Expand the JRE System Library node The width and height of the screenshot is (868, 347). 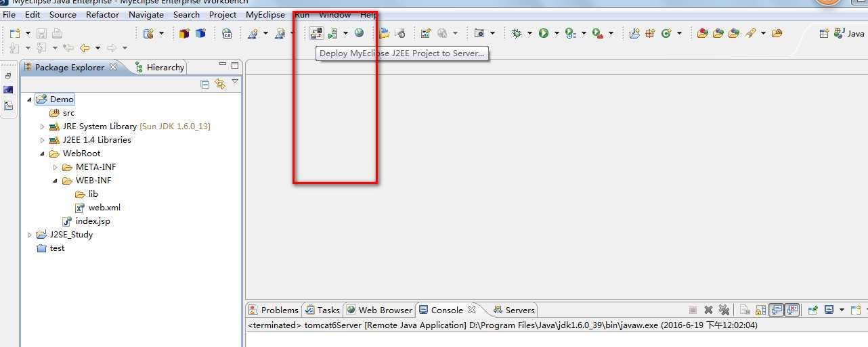pos(42,126)
